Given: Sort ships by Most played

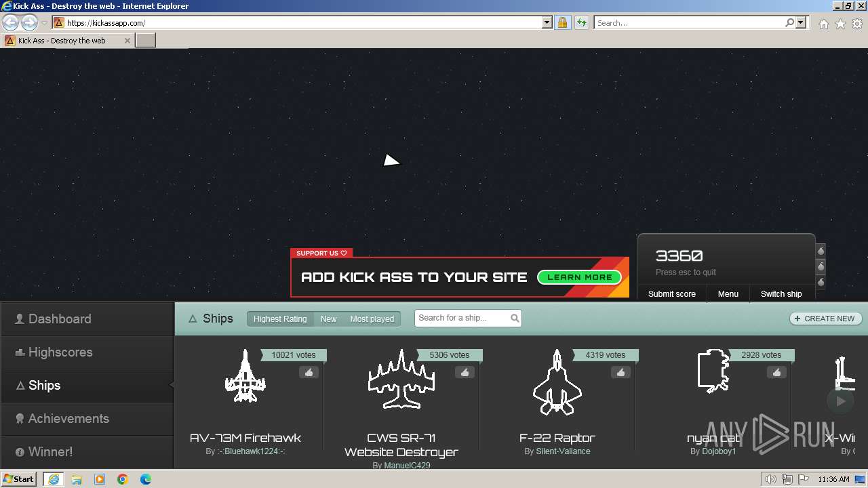Looking at the screenshot, I should coord(372,319).
